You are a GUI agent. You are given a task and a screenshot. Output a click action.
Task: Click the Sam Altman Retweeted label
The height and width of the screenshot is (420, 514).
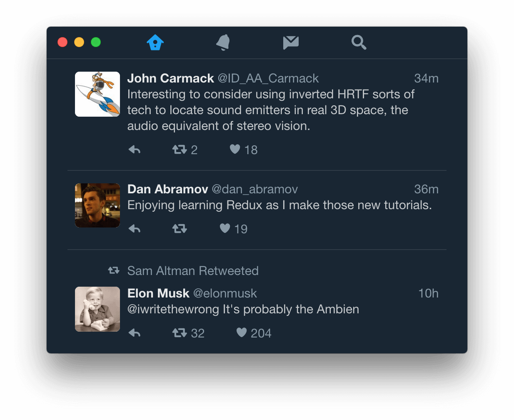(193, 271)
